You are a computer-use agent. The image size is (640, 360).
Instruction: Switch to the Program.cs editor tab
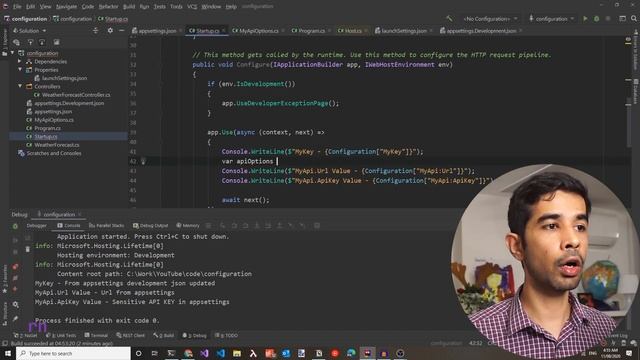[311, 31]
